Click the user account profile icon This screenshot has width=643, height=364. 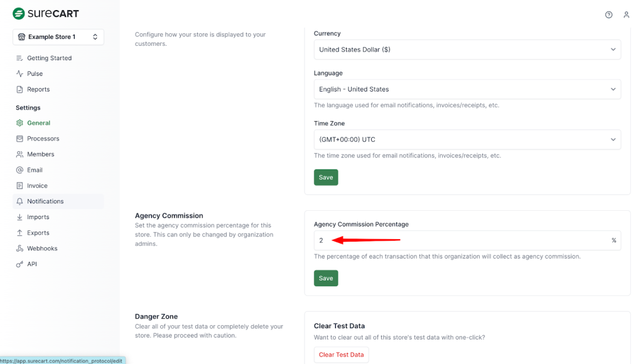click(626, 14)
